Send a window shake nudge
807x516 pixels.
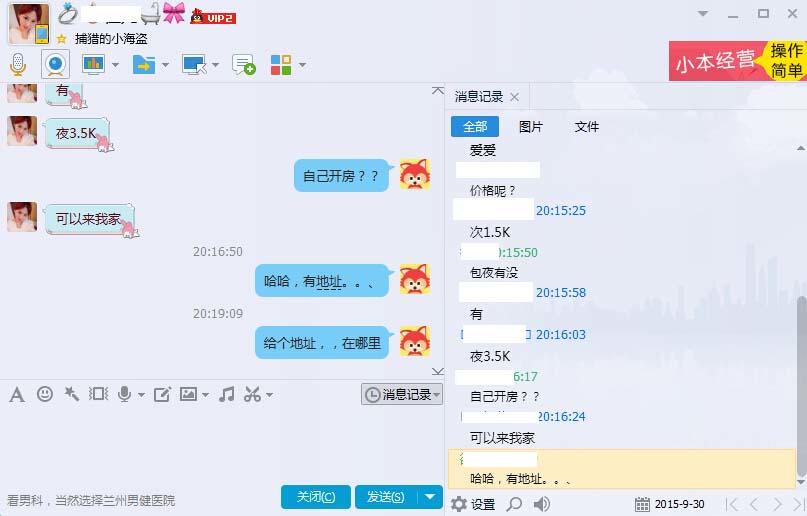coord(98,394)
